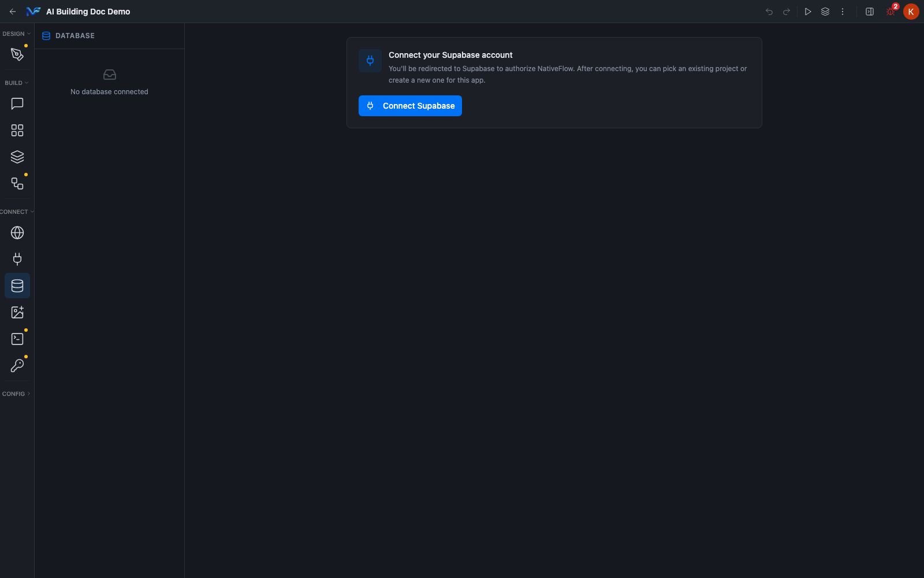Click the top bar layers icon
This screenshot has width=924, height=578.
(825, 12)
